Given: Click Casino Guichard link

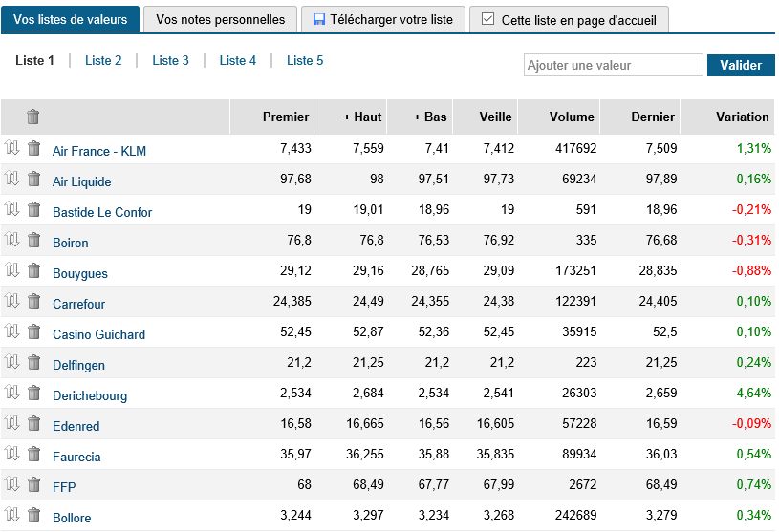Looking at the screenshot, I should coord(98,334).
